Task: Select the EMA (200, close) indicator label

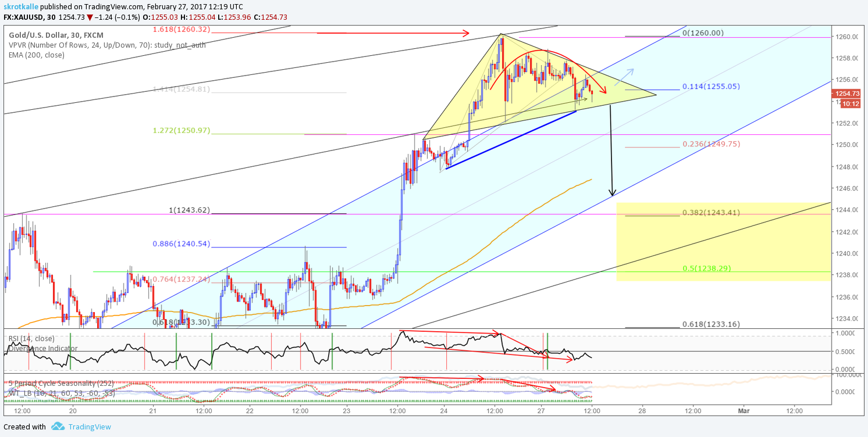Action: 37,55
